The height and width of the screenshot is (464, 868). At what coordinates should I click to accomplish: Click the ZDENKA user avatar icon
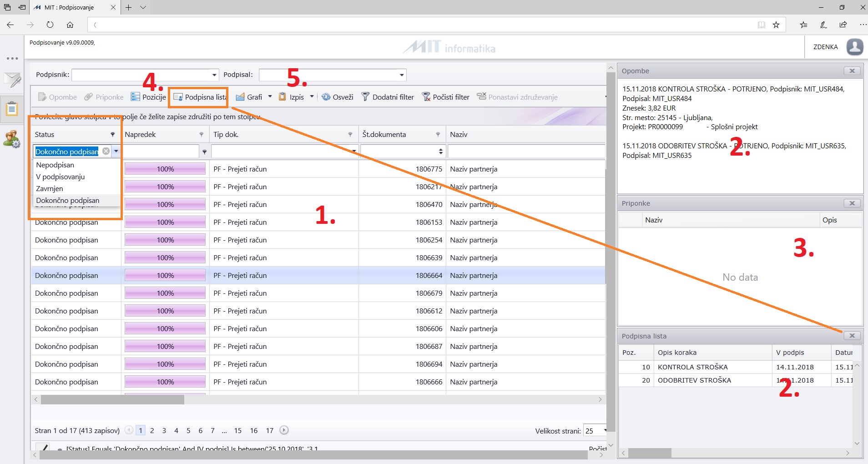click(855, 47)
